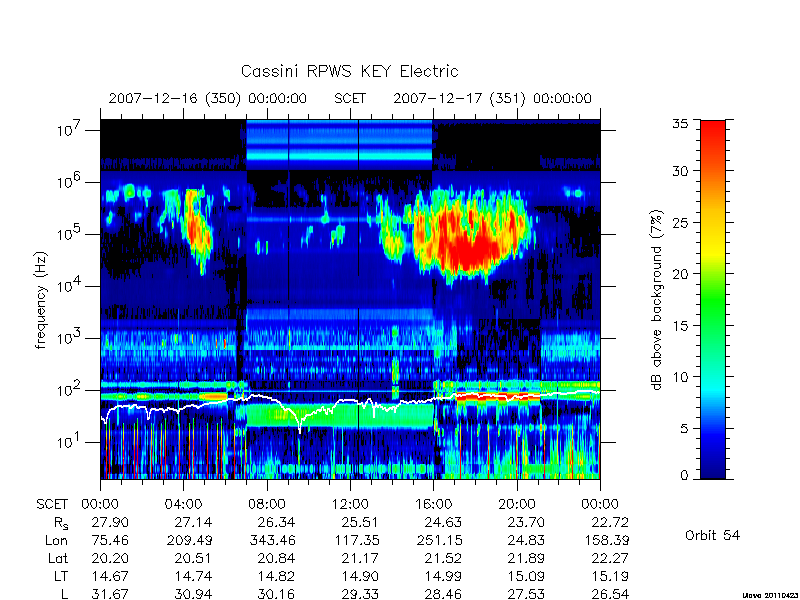800x600 pixels.
Task: Click the 10^2 frequency axis label
Action: point(69,389)
